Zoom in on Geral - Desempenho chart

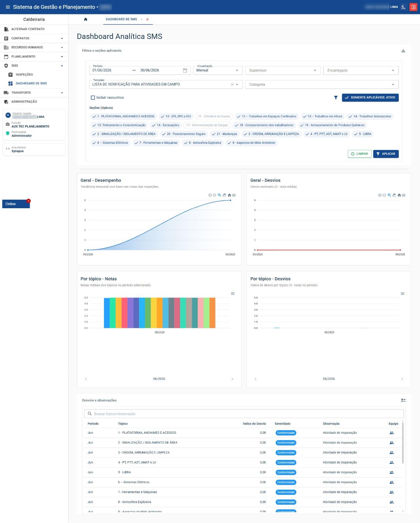pyautogui.click(x=210, y=195)
